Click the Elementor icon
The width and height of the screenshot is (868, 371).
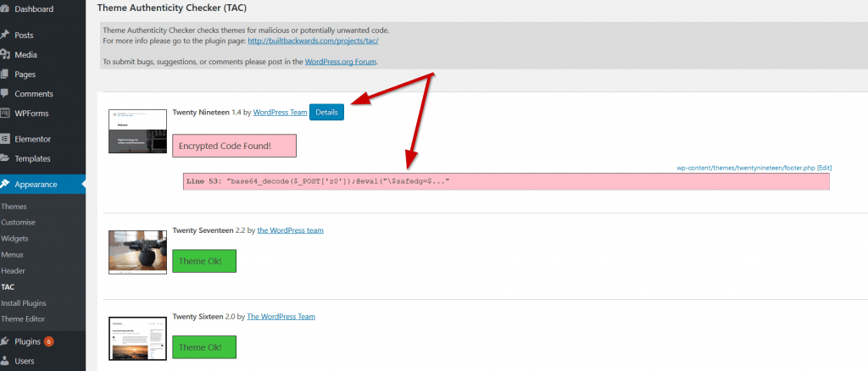(x=4, y=138)
